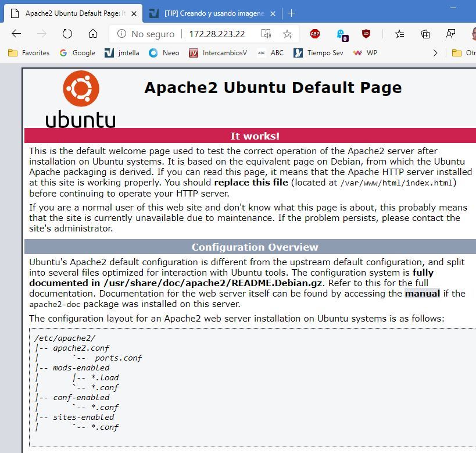Go to the browser home page
The image size is (476, 453).
[92, 34]
